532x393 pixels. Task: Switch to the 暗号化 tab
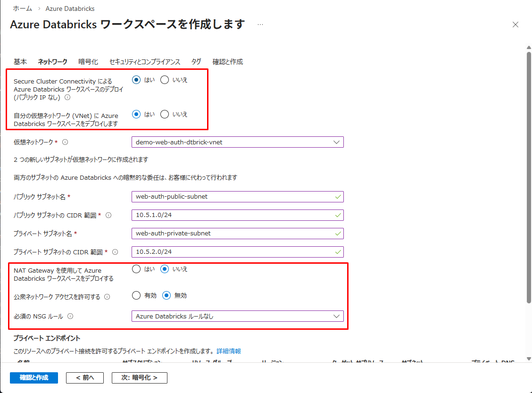tap(88, 62)
